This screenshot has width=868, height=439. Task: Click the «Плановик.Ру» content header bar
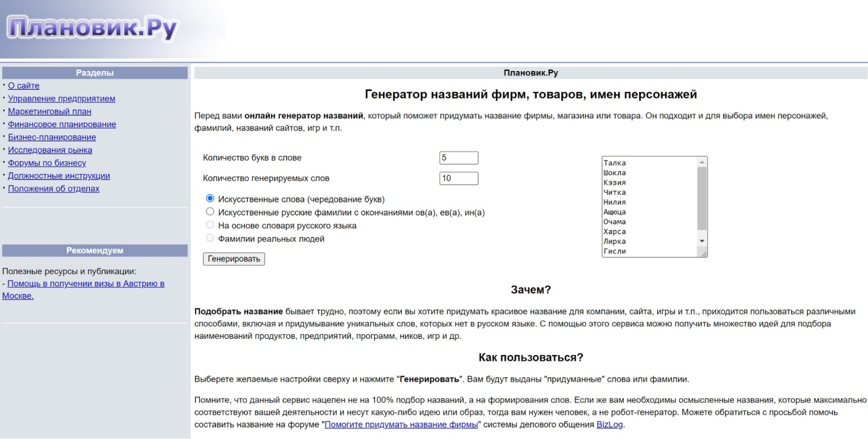(531, 73)
